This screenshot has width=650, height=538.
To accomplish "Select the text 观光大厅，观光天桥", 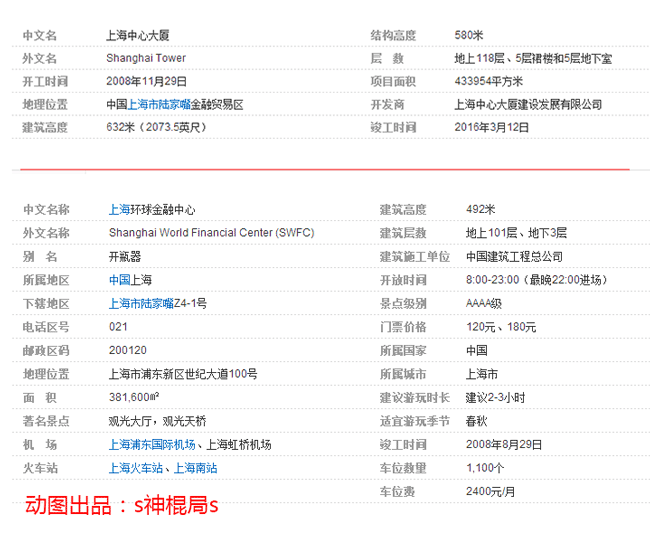I will pyautogui.click(x=158, y=421).
